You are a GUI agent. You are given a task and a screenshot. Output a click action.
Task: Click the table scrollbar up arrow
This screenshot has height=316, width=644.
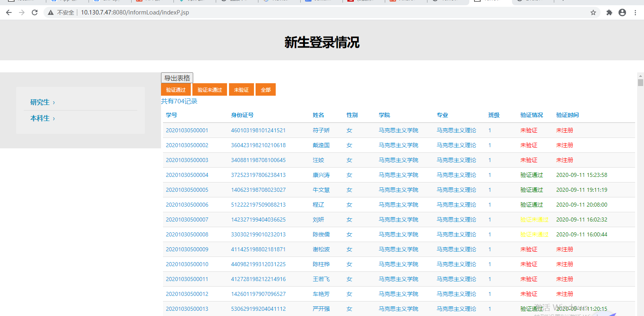640,76
